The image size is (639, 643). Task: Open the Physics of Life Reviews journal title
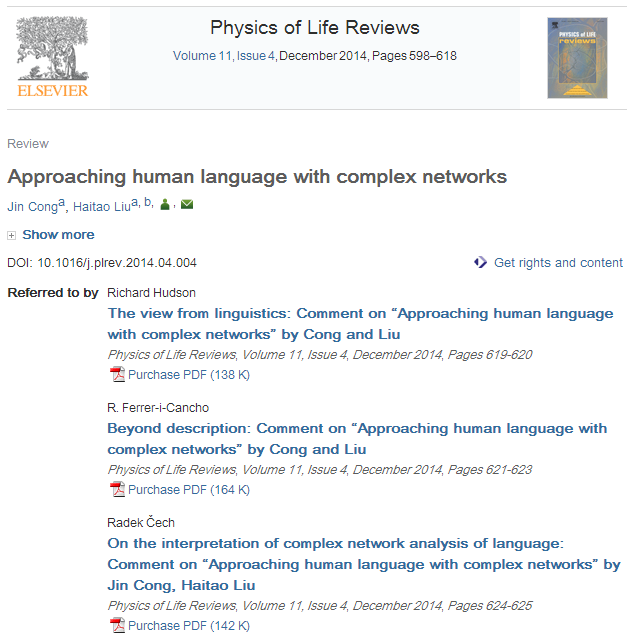pyautogui.click(x=314, y=28)
